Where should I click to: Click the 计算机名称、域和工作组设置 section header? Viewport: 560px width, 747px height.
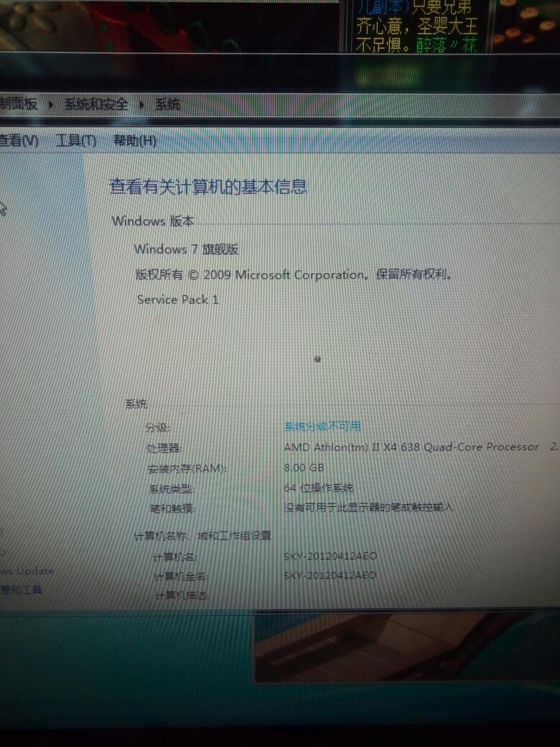202,536
